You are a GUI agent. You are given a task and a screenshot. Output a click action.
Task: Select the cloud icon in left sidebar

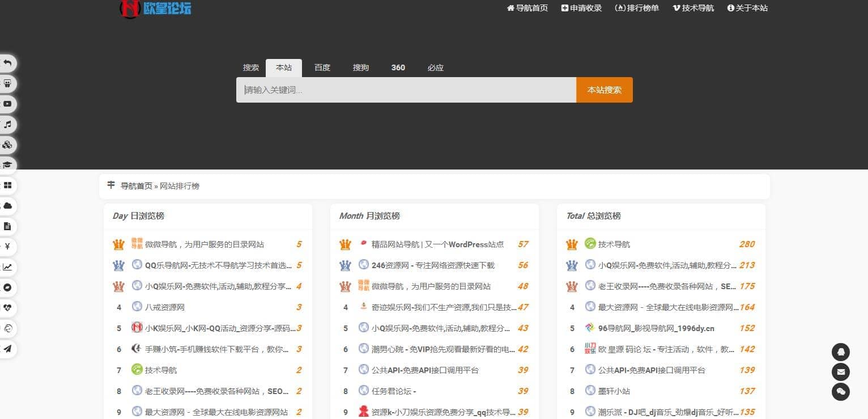click(7, 206)
